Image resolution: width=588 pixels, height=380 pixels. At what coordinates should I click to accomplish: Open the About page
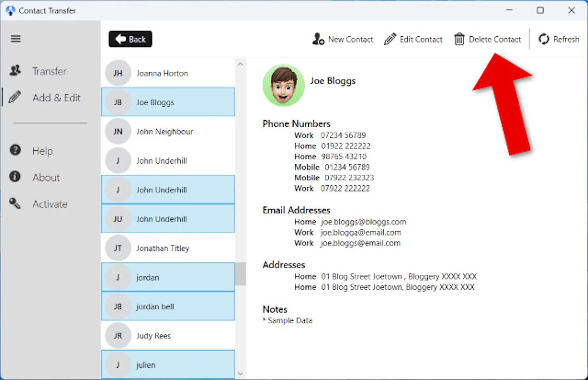point(46,177)
